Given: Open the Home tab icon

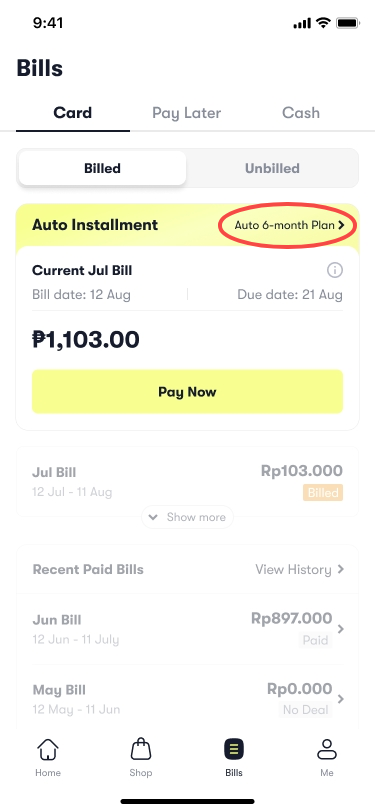Looking at the screenshot, I should (48, 749).
